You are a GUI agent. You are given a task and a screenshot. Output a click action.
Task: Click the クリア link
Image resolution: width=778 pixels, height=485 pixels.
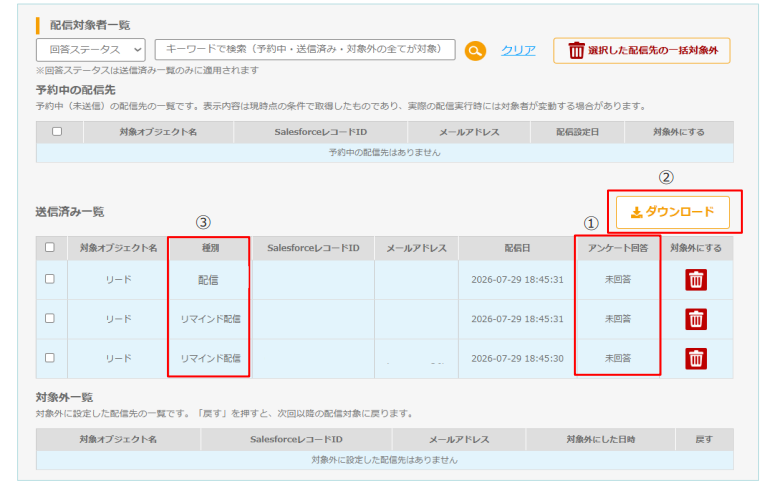pyautogui.click(x=518, y=50)
